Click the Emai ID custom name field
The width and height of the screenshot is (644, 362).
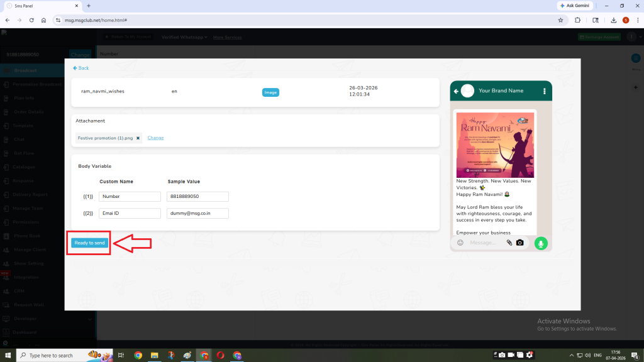(130, 213)
